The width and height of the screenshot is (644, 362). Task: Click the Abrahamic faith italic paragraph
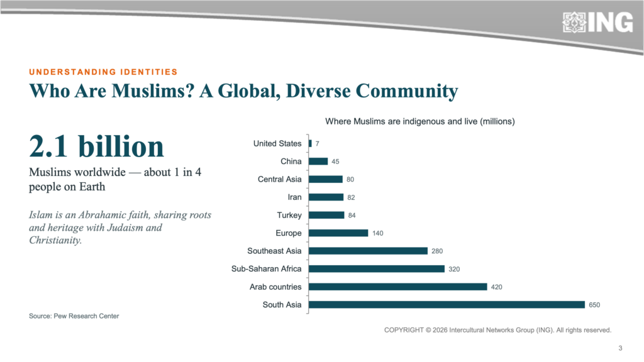coord(120,228)
